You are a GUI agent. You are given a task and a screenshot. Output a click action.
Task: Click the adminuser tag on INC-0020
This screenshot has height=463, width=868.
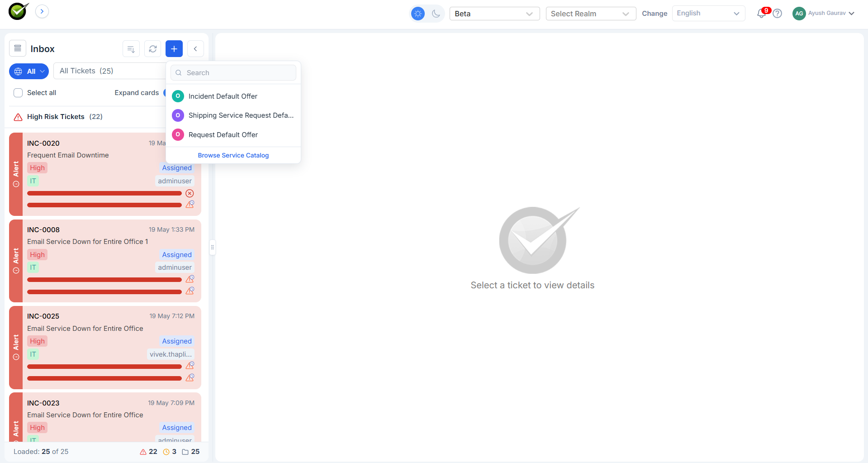point(175,181)
